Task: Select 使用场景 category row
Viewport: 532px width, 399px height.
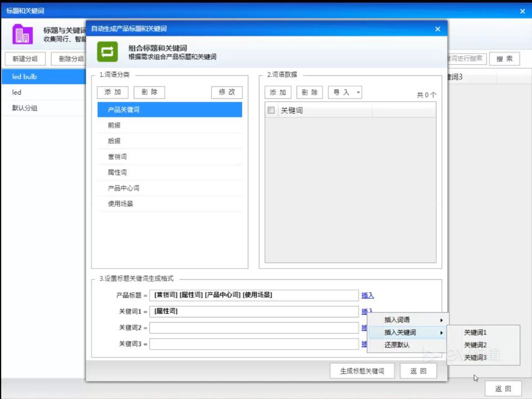Action: (170, 203)
